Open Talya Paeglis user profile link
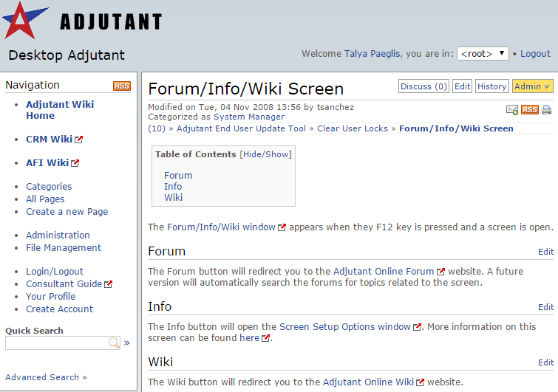This screenshot has width=558, height=392. click(x=372, y=54)
